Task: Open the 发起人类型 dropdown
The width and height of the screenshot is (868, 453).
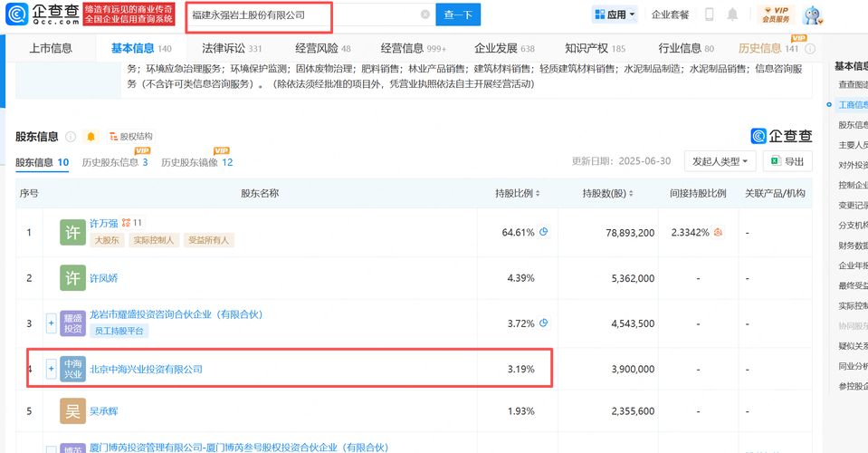Action: coord(720,161)
